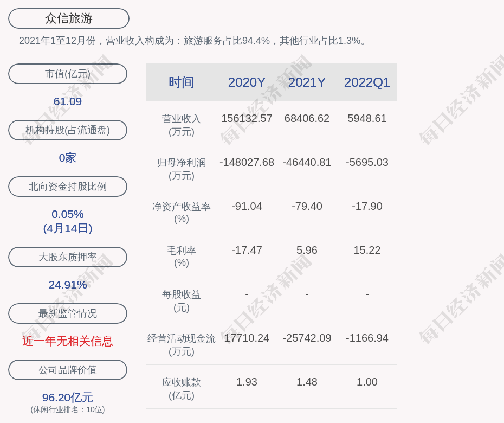Viewport: 504px width, 423px height.
Task: Click revenue value 5948.61
Action: tap(367, 118)
